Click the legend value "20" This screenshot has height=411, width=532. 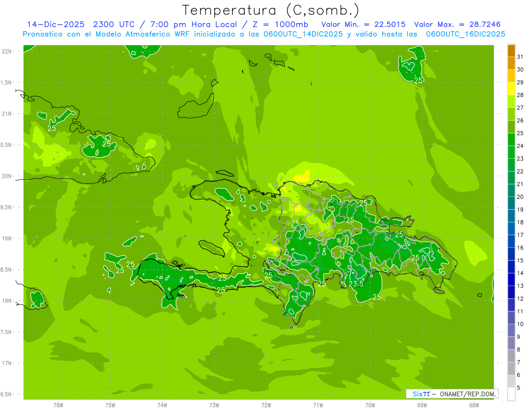[520, 197]
